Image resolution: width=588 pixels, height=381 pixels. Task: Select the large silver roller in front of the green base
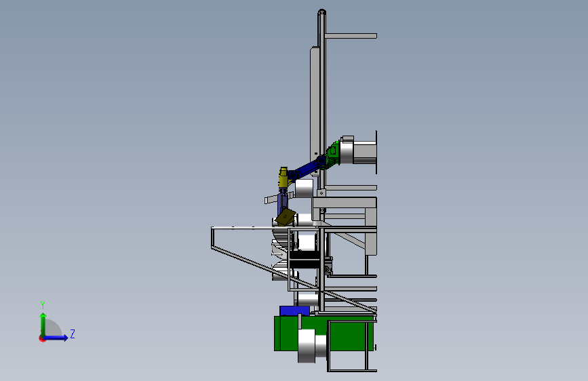307,345
